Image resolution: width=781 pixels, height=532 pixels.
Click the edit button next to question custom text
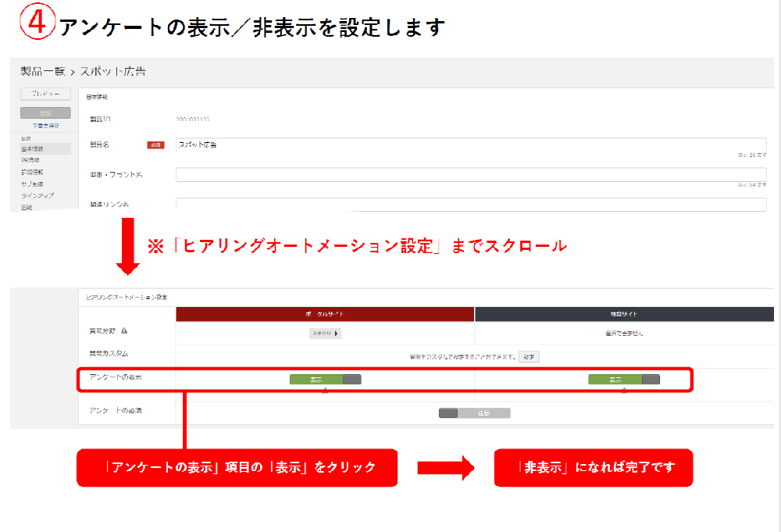530,357
